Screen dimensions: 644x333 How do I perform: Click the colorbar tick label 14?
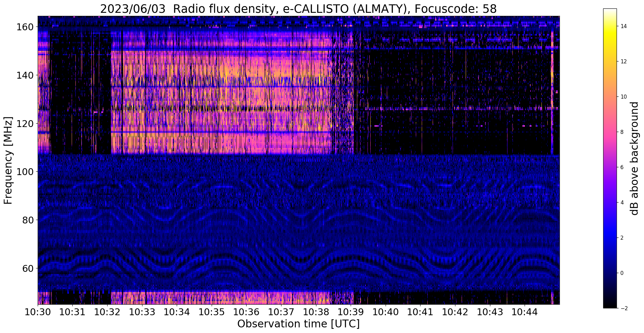pos(624,26)
